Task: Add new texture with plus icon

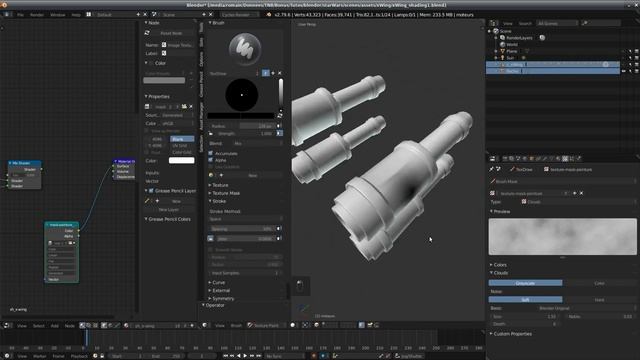Action: click(575, 193)
